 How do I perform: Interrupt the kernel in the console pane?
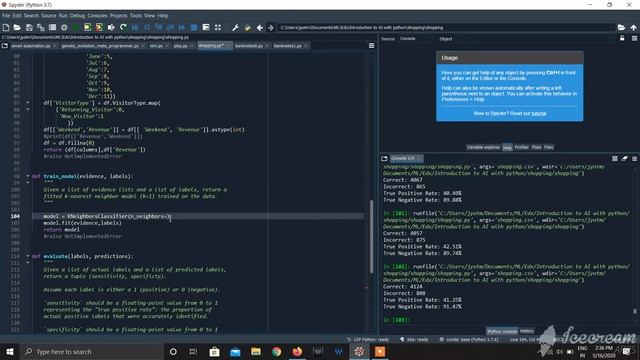[x=615, y=158]
